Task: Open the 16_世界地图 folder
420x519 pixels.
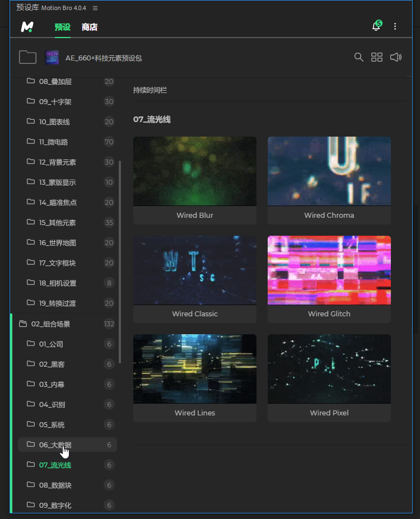Action: [x=68, y=243]
